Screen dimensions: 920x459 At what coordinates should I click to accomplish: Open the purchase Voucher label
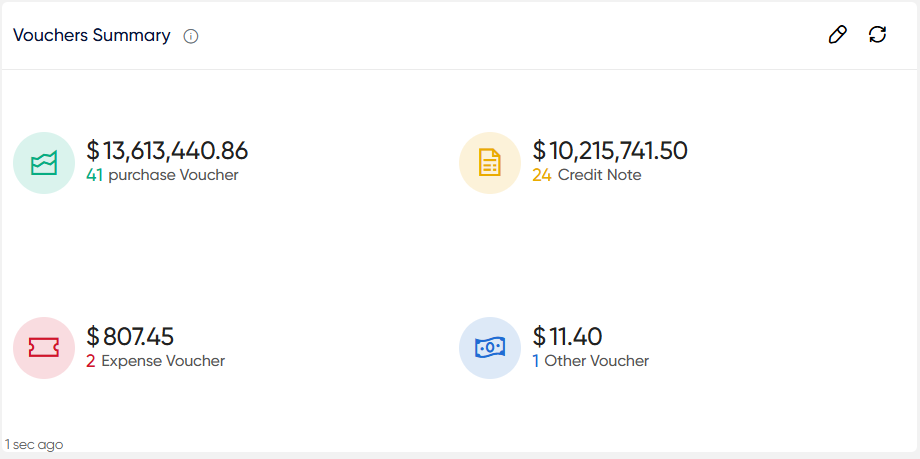coord(174,176)
